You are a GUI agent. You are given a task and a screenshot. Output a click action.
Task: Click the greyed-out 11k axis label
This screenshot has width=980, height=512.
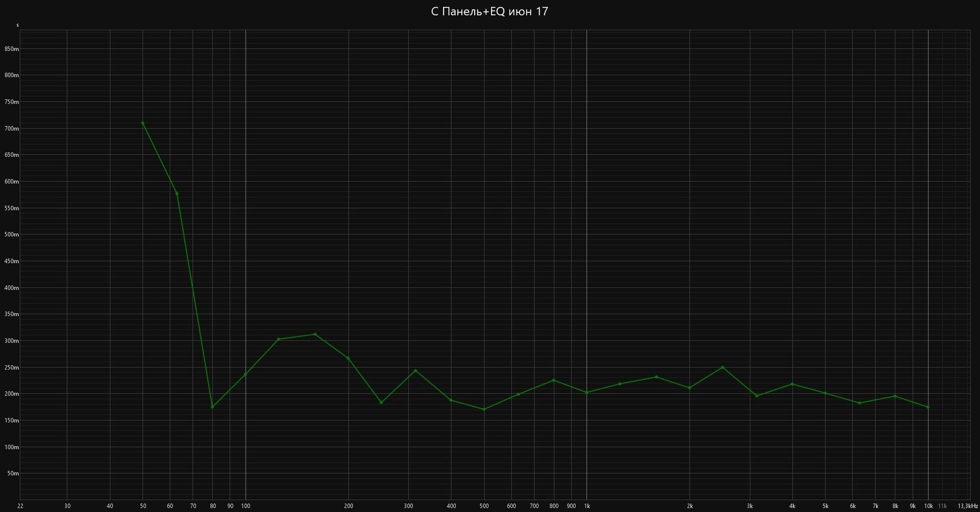pyautogui.click(x=942, y=506)
